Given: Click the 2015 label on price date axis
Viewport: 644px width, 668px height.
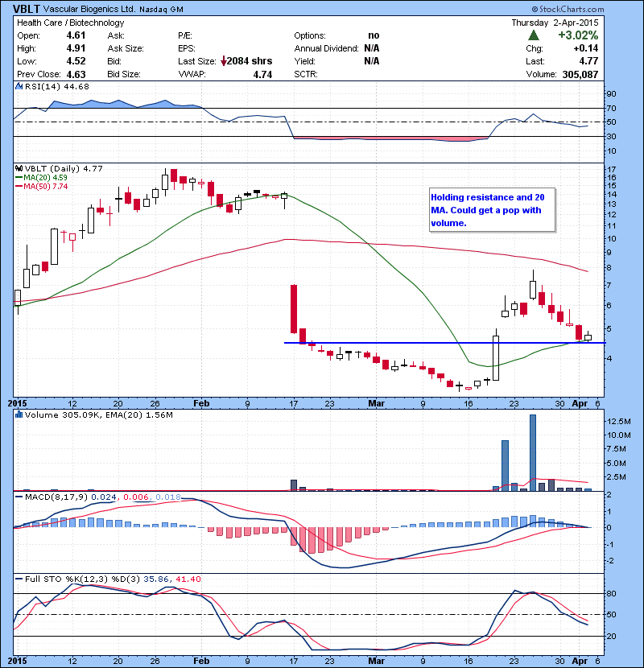Looking at the screenshot, I should 17,403.
